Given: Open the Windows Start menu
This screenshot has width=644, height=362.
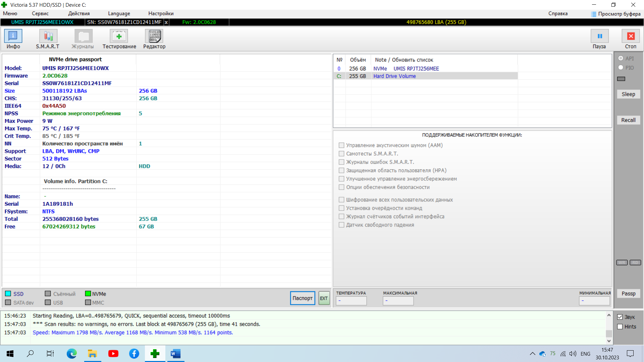Looking at the screenshot, I should pyautogui.click(x=10, y=354).
